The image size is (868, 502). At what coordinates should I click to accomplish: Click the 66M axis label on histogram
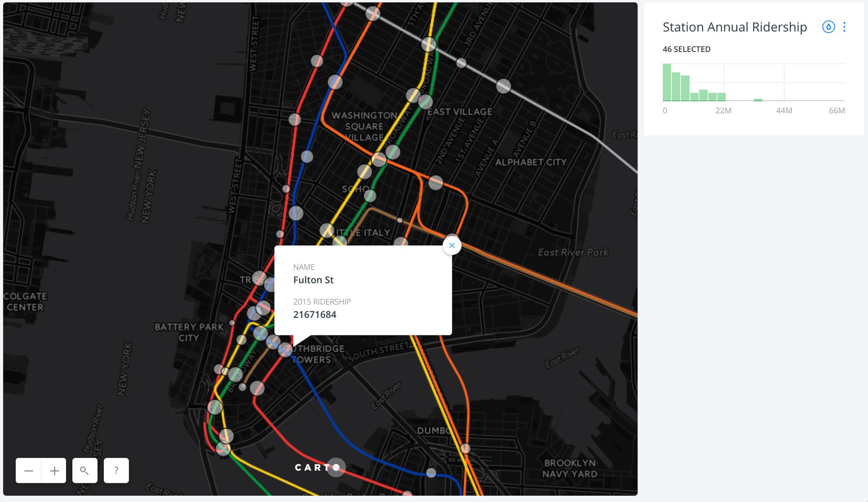pos(837,111)
